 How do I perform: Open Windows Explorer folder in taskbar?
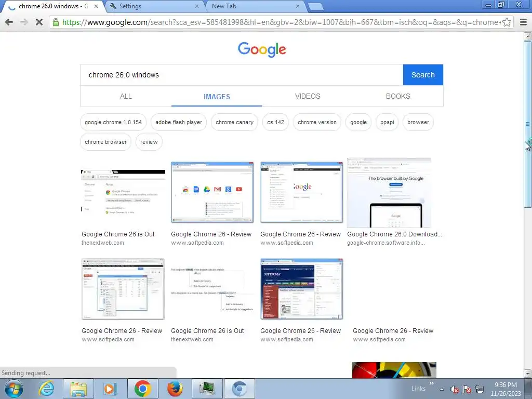pos(78,389)
